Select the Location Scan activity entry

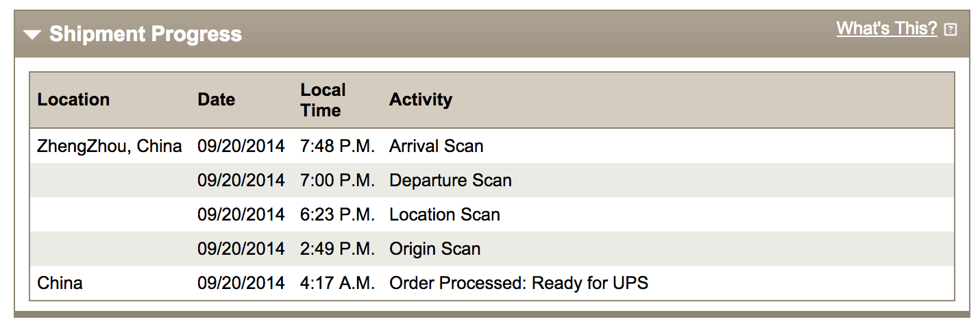tap(444, 214)
